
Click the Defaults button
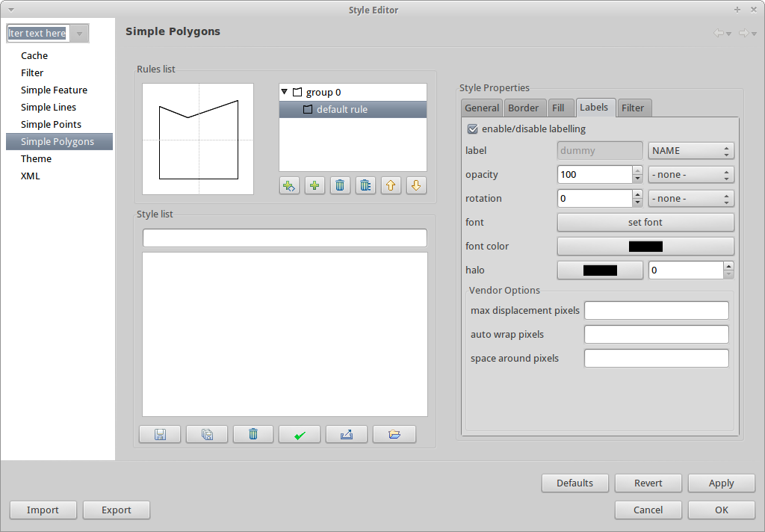coord(574,483)
